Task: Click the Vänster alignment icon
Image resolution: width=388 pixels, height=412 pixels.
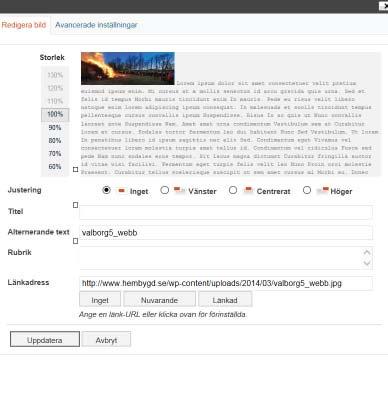Action: click(179, 190)
